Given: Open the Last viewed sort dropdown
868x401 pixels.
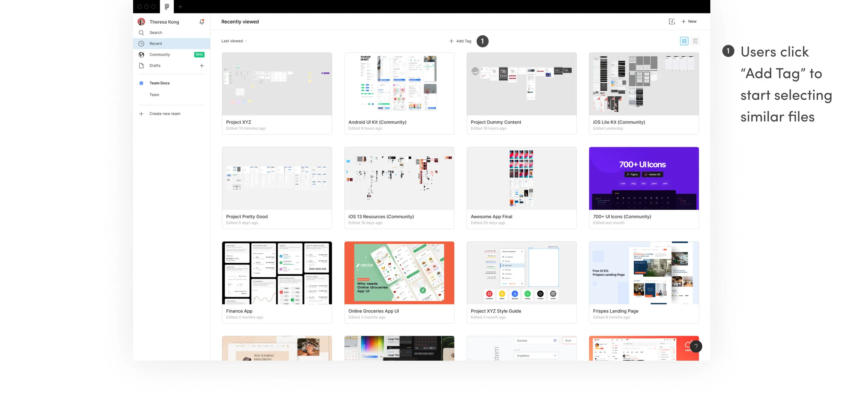Looking at the screenshot, I should click(x=234, y=41).
